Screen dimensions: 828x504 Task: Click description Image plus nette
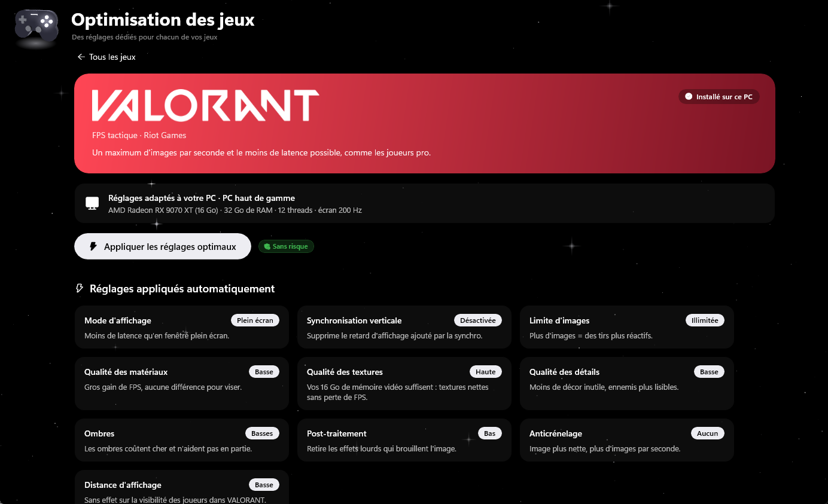tap(605, 449)
